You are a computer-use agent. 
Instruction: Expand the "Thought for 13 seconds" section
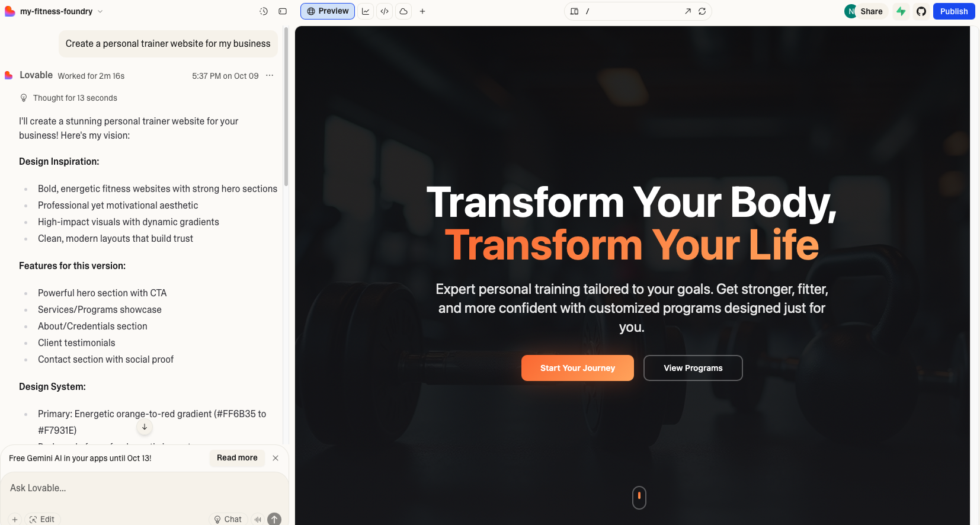(75, 98)
